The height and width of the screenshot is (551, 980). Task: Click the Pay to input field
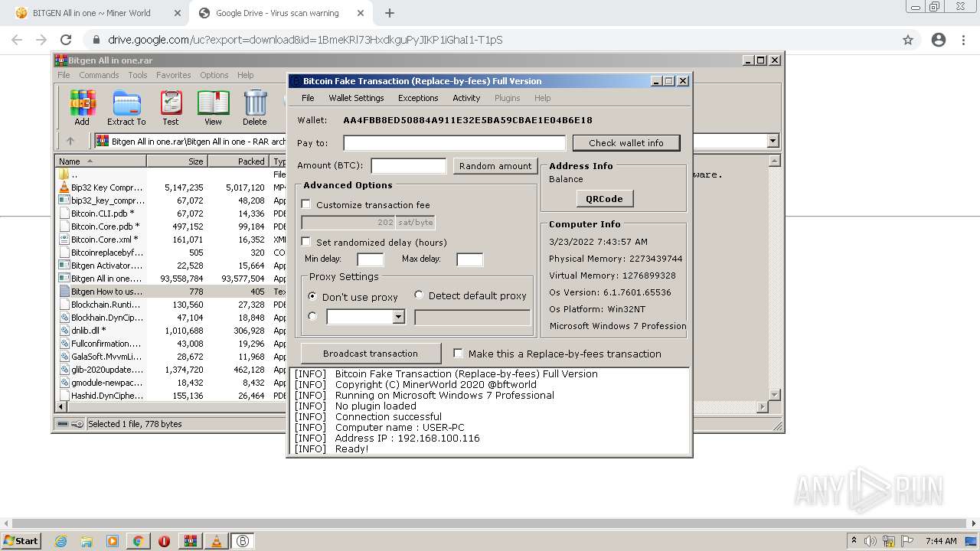pyautogui.click(x=454, y=143)
